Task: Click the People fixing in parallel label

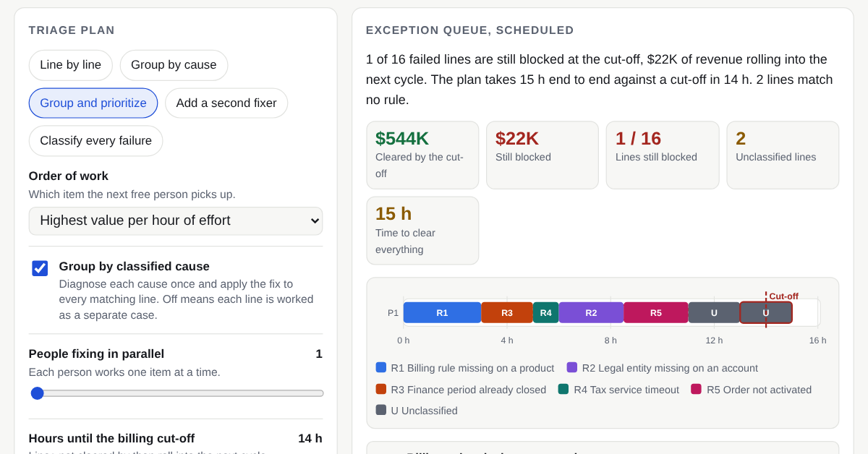Action: [96, 354]
